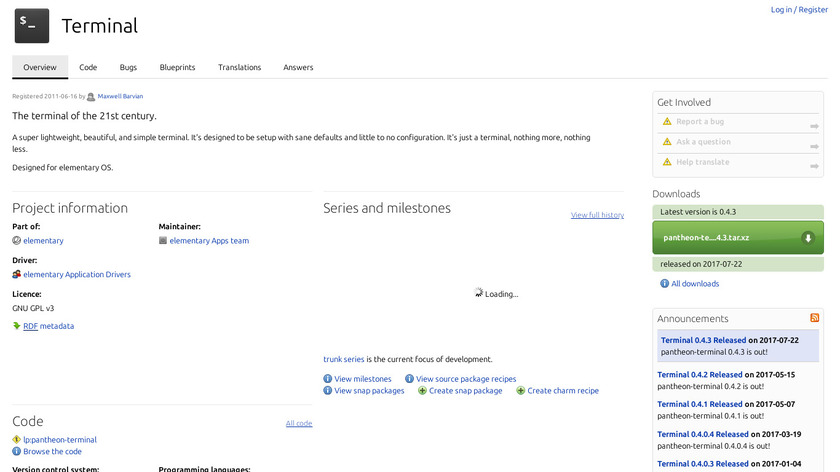
Task: Switch to the Answers tab
Action: (298, 67)
